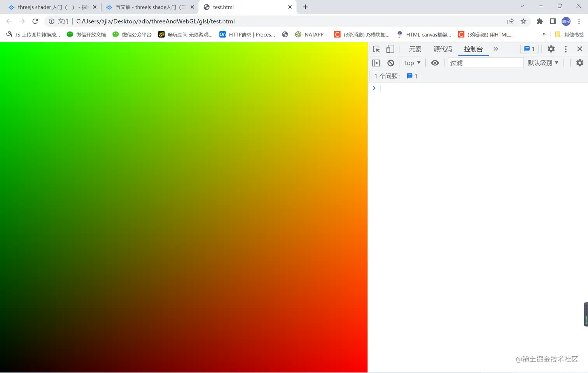Image resolution: width=588 pixels, height=373 pixels.
Task: Click the address bar URL text
Action: (156, 21)
